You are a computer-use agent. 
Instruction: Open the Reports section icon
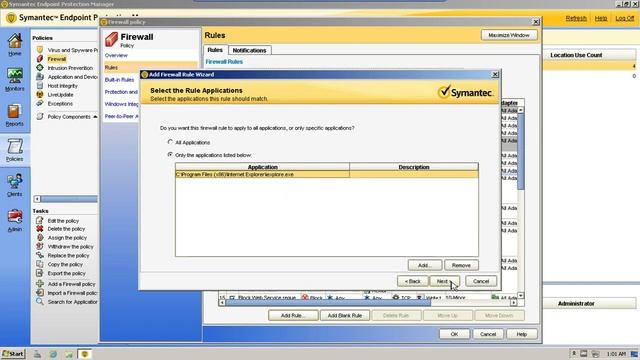pos(15,111)
